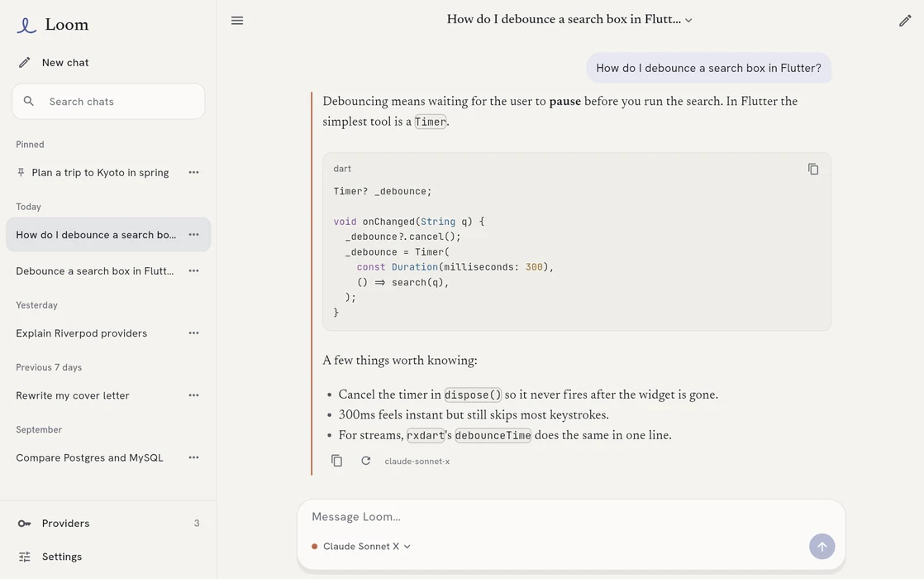The height and width of the screenshot is (579, 924).
Task: Open more options for Debounce a search box chat
Action: click(x=194, y=270)
